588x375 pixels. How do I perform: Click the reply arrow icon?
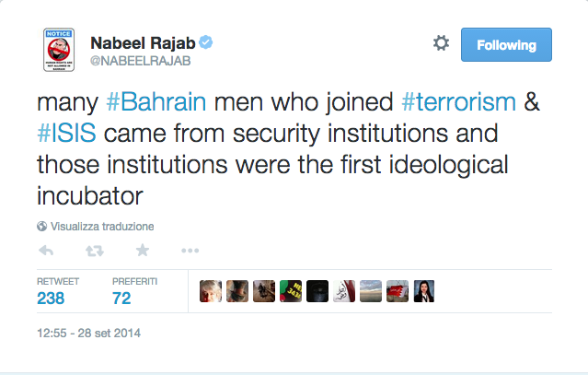click(46, 250)
